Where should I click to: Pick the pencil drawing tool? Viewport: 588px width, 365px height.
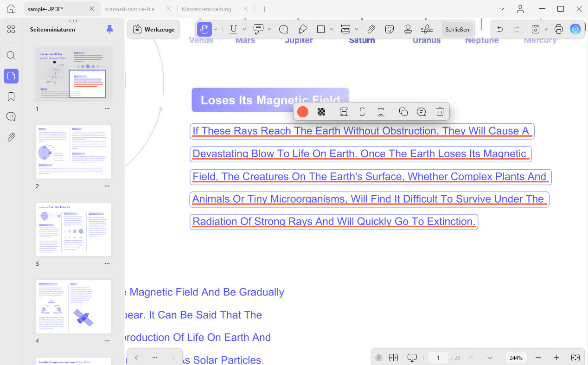[302, 29]
